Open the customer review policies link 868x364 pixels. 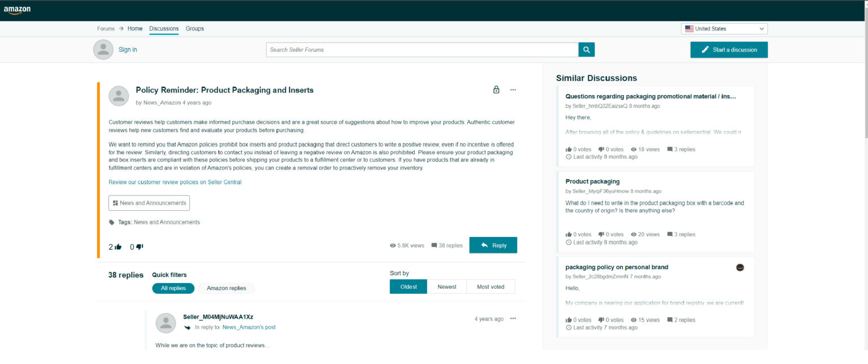tap(175, 182)
